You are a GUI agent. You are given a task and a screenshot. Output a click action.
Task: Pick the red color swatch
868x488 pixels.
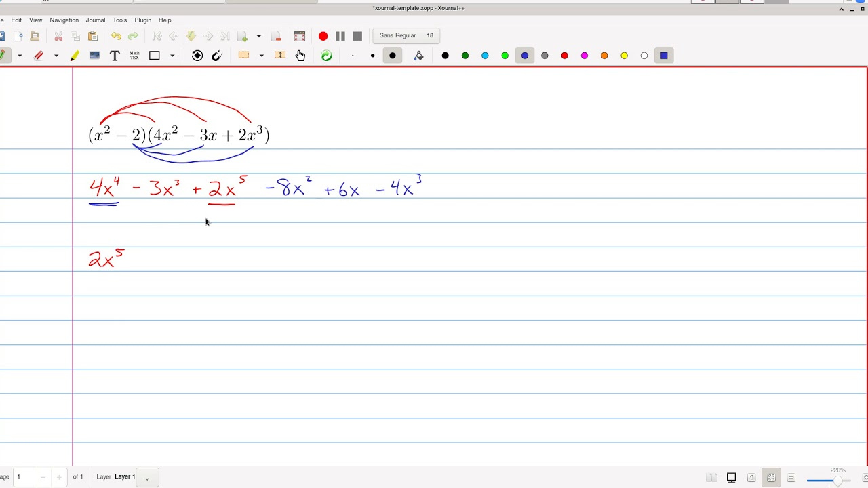tap(564, 56)
